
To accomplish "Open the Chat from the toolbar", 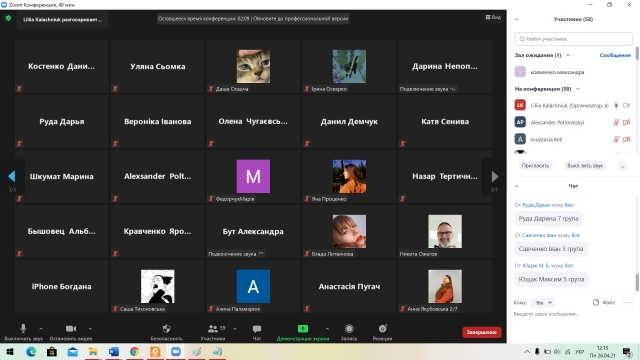I will point(257,329).
